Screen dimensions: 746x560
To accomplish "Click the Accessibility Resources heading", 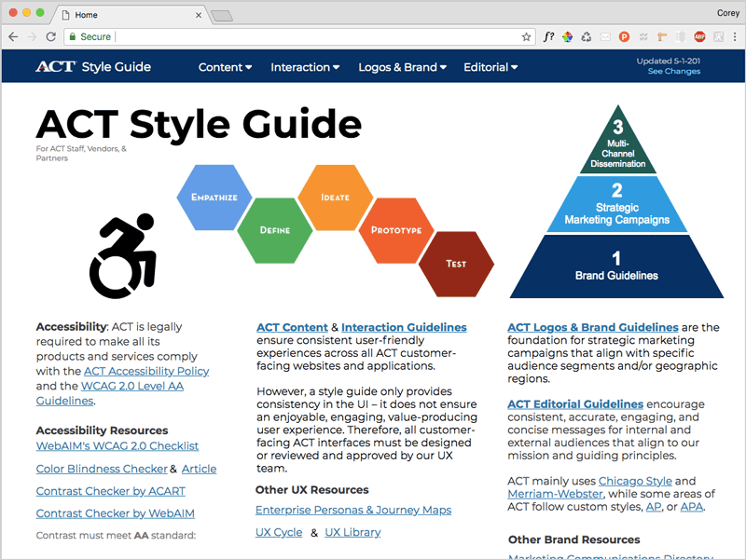I will pyautogui.click(x=102, y=430).
